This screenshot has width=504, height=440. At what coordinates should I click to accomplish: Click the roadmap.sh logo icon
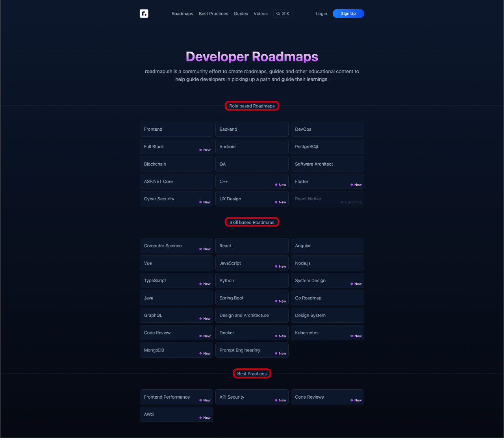tap(144, 14)
